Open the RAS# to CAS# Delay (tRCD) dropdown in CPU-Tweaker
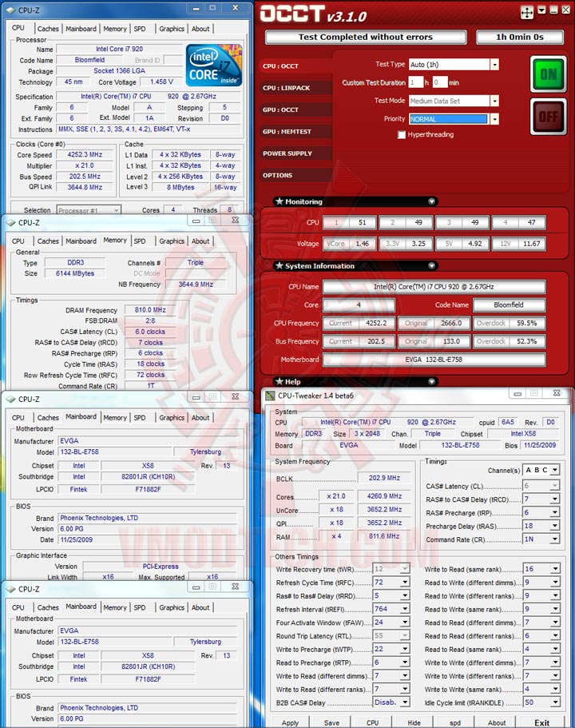 click(554, 499)
